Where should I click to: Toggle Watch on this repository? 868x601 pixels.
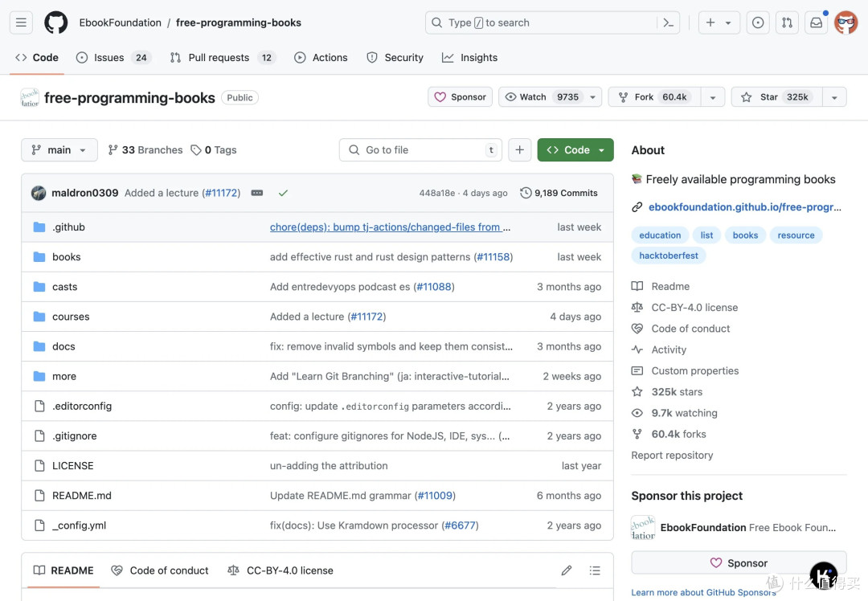pos(542,97)
